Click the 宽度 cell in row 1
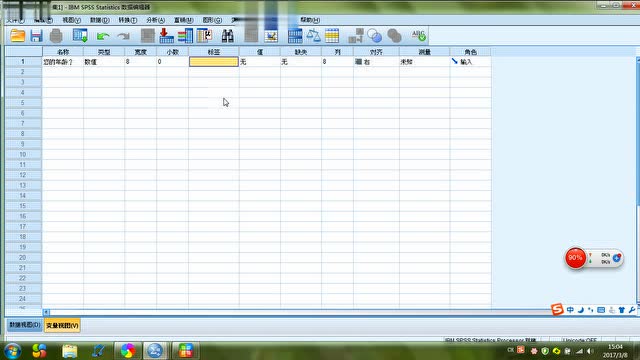Viewport: 640px width, 360px height. click(x=140, y=62)
